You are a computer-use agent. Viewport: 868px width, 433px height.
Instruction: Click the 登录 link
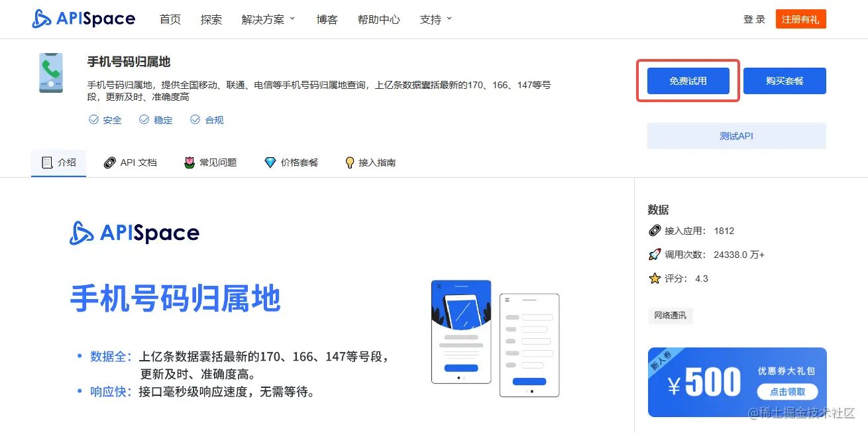pyautogui.click(x=754, y=19)
